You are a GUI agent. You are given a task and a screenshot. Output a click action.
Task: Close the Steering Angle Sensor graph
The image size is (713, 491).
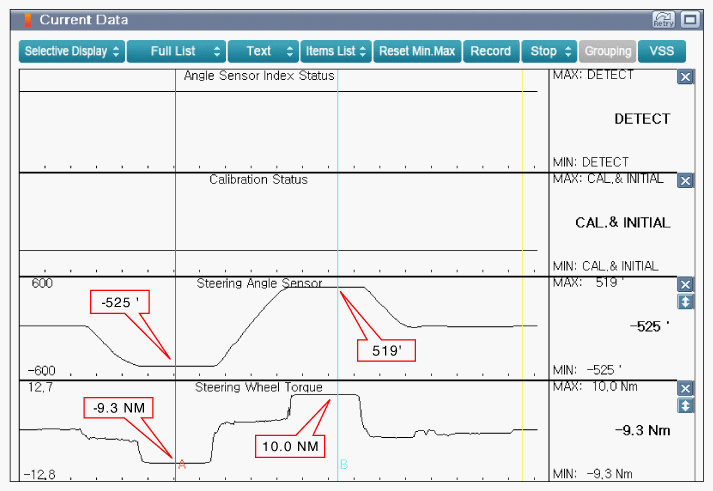tap(685, 285)
